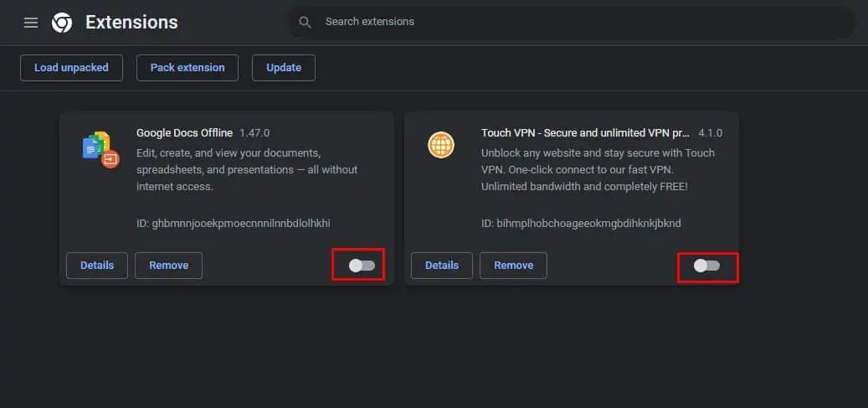The width and height of the screenshot is (868, 408).
Task: Click the ID starting with ghbmnnjooekp
Action: click(233, 224)
